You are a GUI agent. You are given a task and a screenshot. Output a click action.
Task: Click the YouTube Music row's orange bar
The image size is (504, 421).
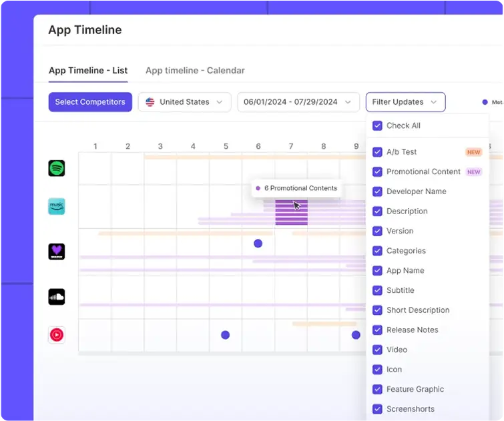(x=324, y=324)
